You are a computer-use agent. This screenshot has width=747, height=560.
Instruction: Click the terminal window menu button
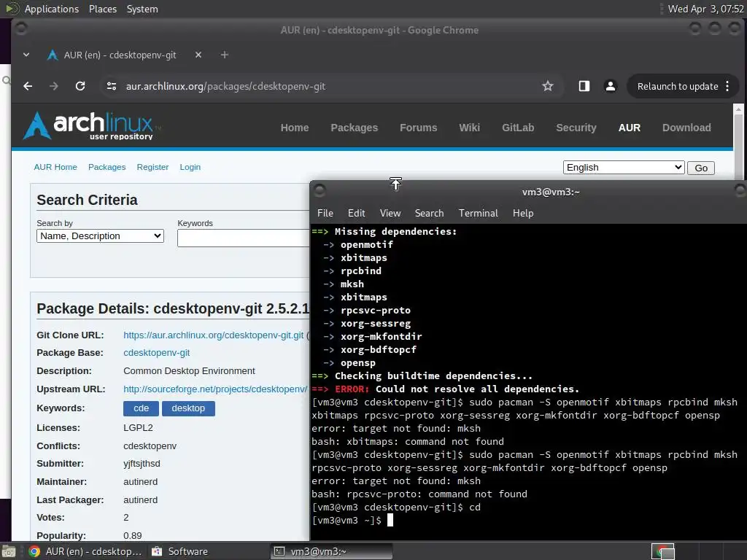click(320, 191)
